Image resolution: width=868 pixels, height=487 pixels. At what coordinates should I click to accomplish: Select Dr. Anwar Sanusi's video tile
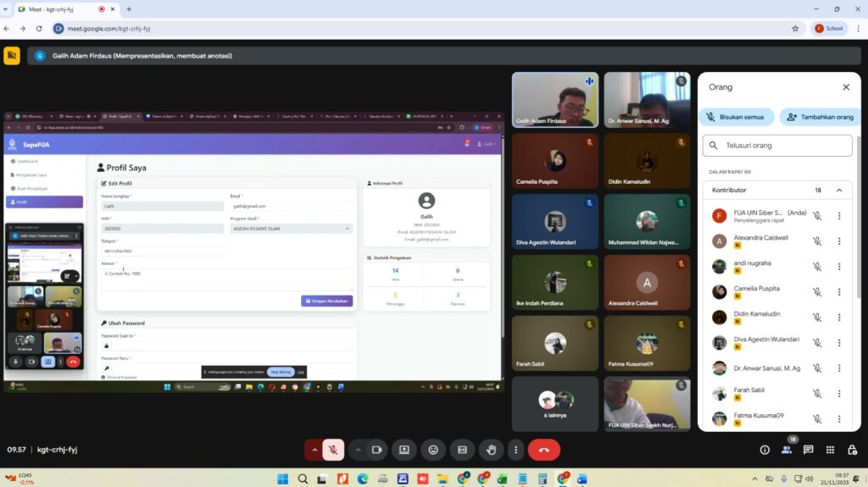[x=647, y=99]
